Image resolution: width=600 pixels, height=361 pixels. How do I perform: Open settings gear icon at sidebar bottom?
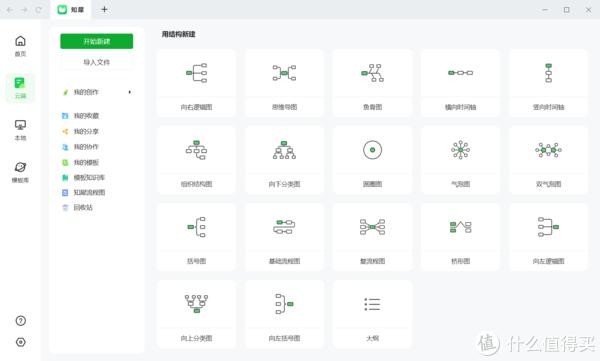pos(21,342)
